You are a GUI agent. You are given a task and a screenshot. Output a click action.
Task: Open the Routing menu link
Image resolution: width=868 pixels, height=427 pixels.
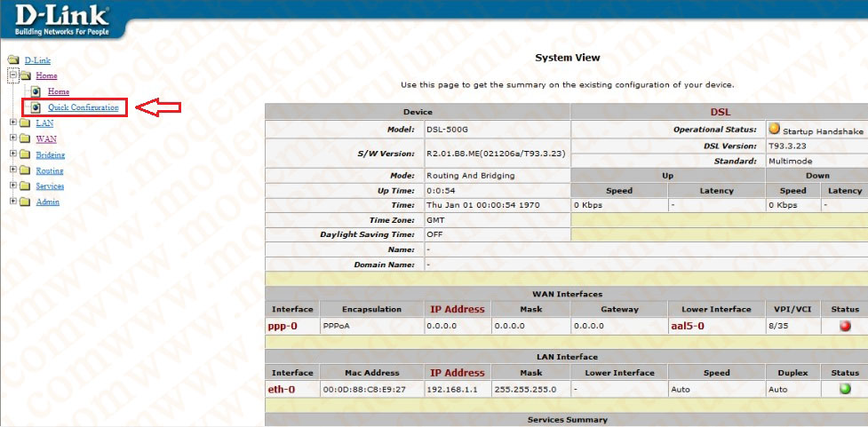click(x=50, y=171)
